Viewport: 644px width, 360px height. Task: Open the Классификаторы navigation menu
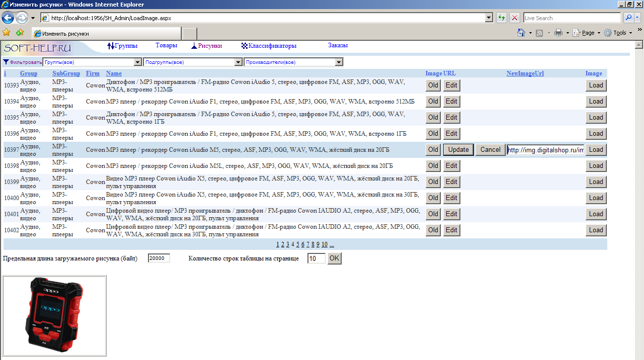pyautogui.click(x=269, y=46)
